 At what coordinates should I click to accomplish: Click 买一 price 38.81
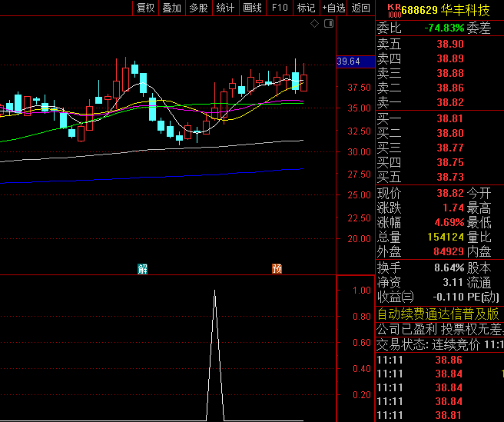coord(450,118)
